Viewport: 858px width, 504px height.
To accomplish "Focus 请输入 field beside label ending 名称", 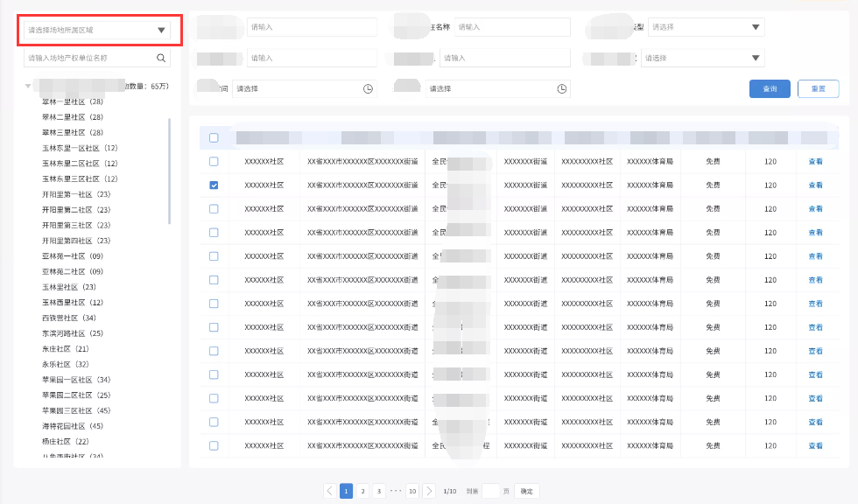I will 512,27.
